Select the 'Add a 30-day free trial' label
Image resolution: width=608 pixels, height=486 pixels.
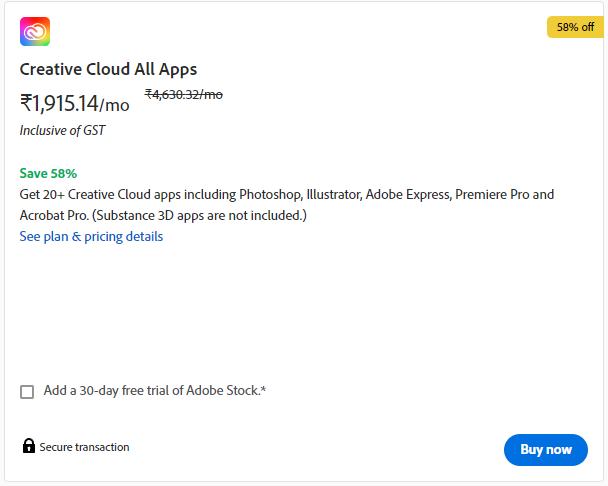coord(154,390)
